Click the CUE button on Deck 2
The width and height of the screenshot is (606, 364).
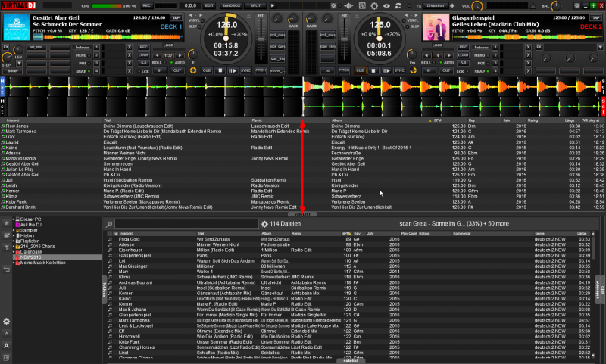click(360, 70)
